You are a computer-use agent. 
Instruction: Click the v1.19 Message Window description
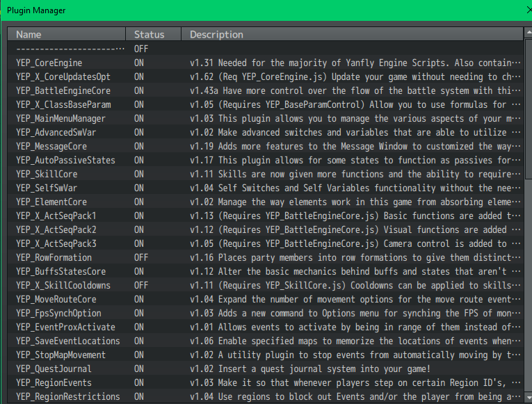(355, 146)
